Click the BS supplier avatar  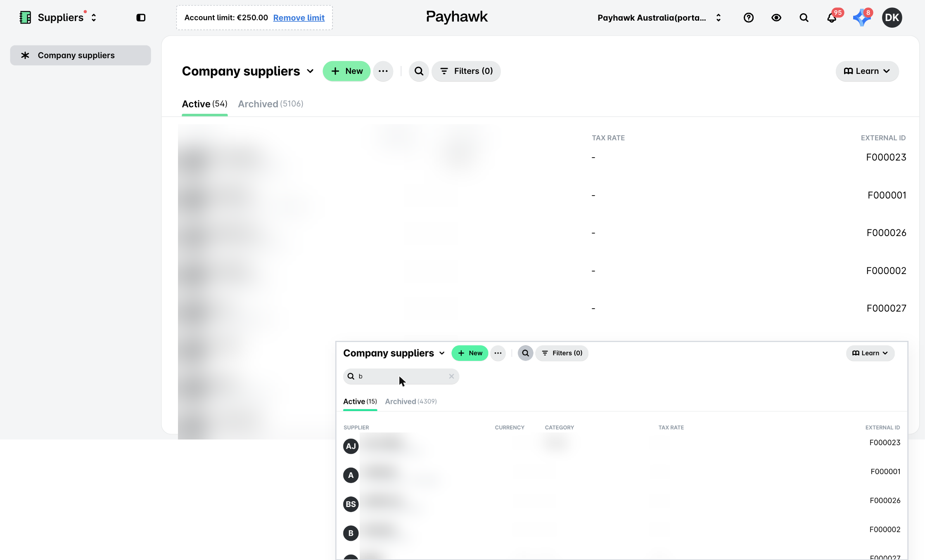[x=351, y=504]
